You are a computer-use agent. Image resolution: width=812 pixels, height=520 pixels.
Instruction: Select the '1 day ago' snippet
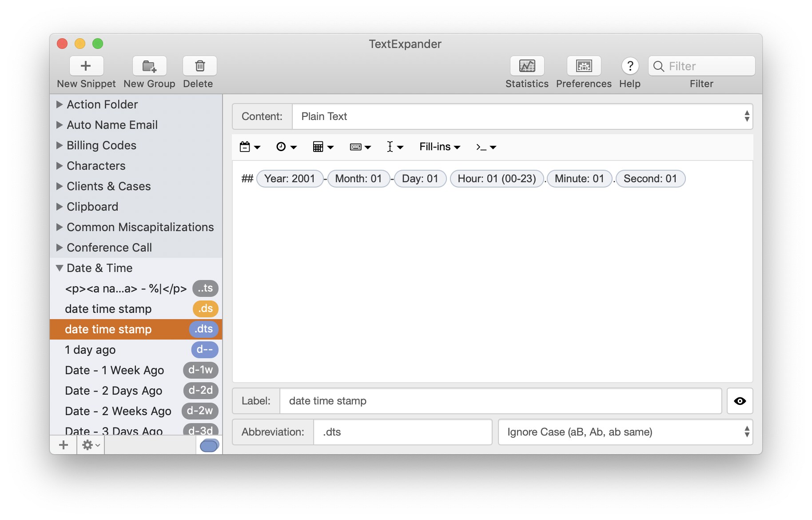pos(136,350)
